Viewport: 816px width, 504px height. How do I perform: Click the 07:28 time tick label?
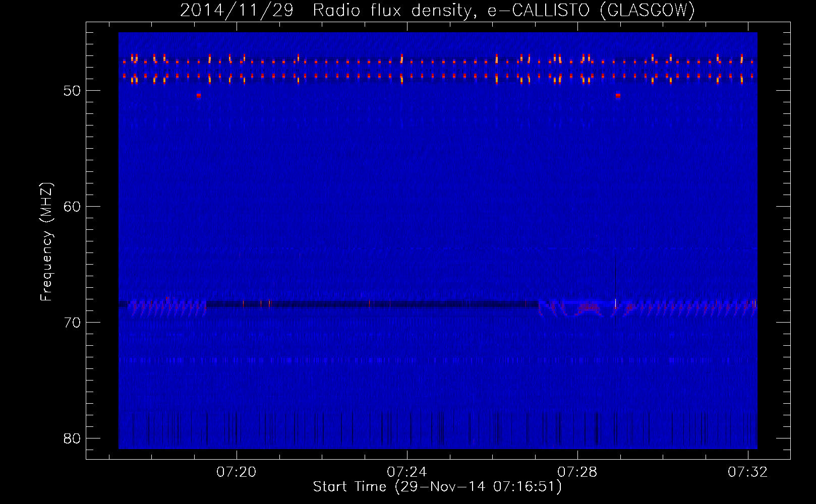(x=577, y=472)
